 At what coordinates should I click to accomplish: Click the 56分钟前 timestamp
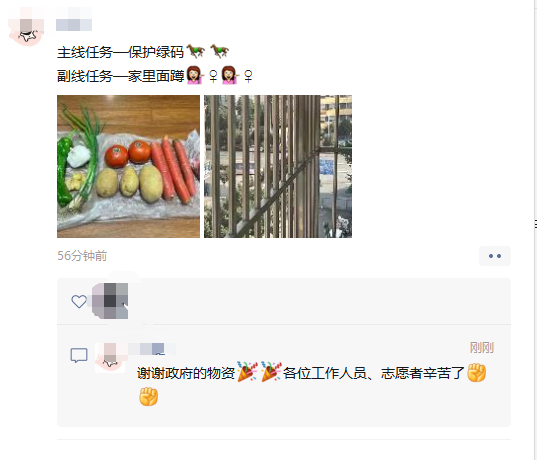(x=82, y=256)
